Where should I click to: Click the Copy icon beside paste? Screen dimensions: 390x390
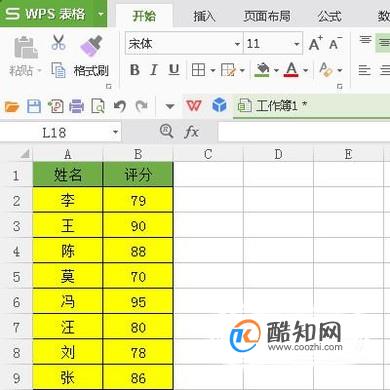[x=59, y=70]
